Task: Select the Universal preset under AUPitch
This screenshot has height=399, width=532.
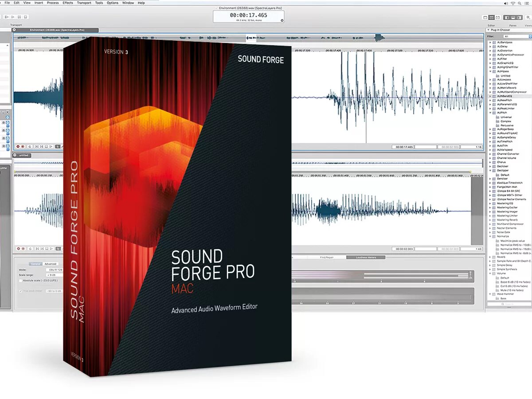Action: pyautogui.click(x=506, y=117)
